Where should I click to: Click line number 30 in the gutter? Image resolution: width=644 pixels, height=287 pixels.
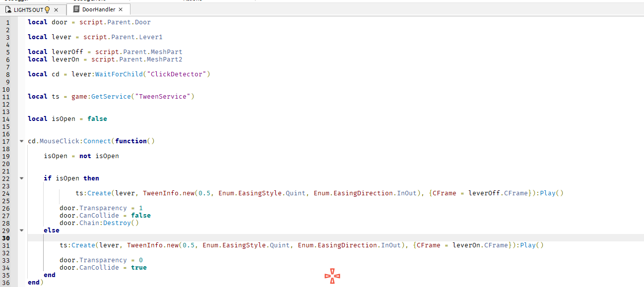point(6,237)
